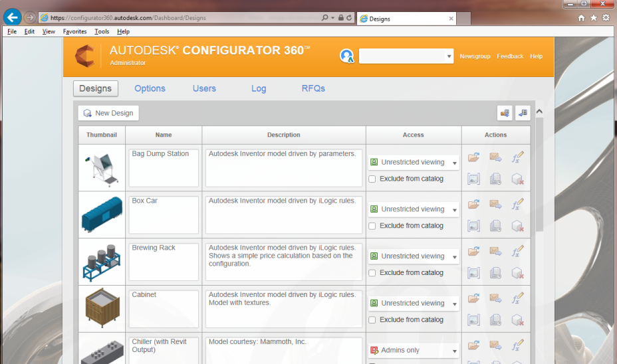
Task: Click the New Design button
Action: 108,113
